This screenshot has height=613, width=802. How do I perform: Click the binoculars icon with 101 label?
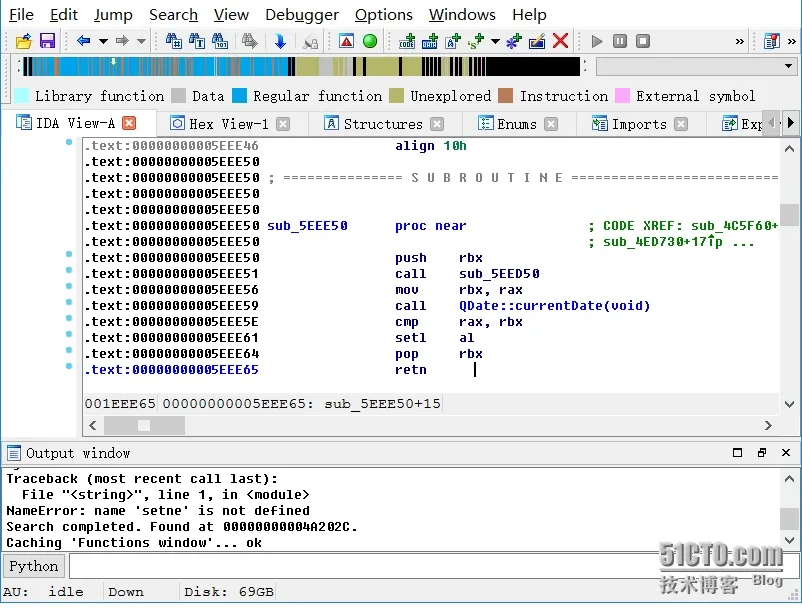click(x=220, y=41)
